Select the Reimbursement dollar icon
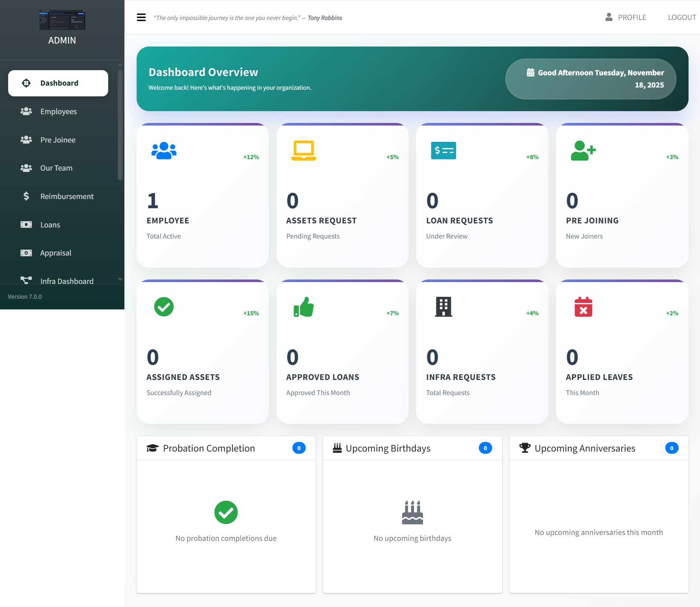700x607 pixels. pyautogui.click(x=26, y=196)
